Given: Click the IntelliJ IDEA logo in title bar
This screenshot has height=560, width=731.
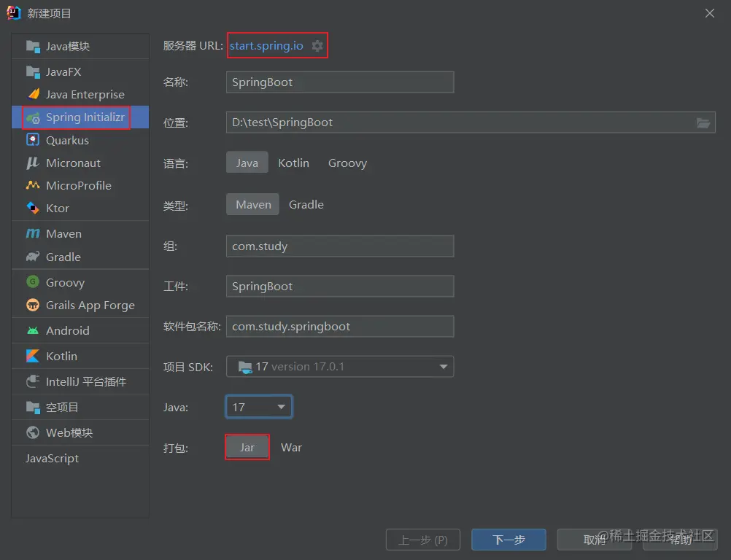Looking at the screenshot, I should click(14, 13).
